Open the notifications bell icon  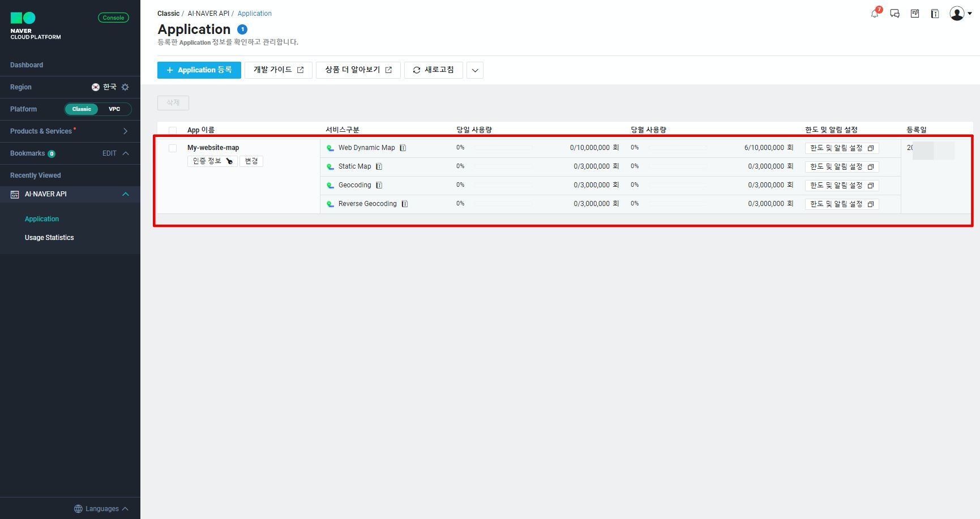coord(875,14)
